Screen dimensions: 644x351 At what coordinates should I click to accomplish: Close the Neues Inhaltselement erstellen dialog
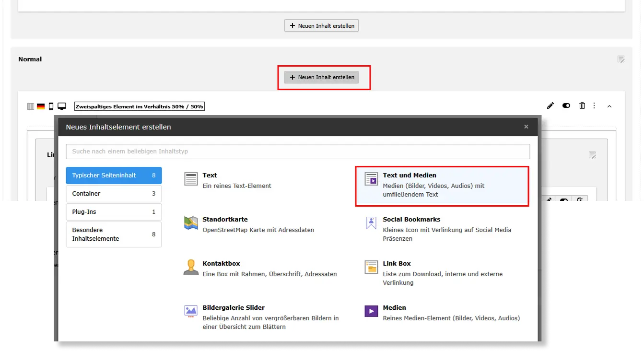tap(526, 127)
